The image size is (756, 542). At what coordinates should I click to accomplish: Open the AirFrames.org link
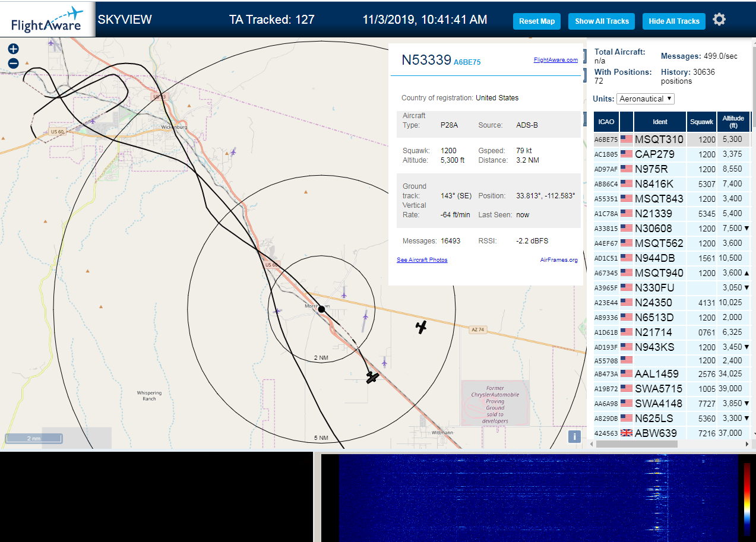[x=559, y=260]
